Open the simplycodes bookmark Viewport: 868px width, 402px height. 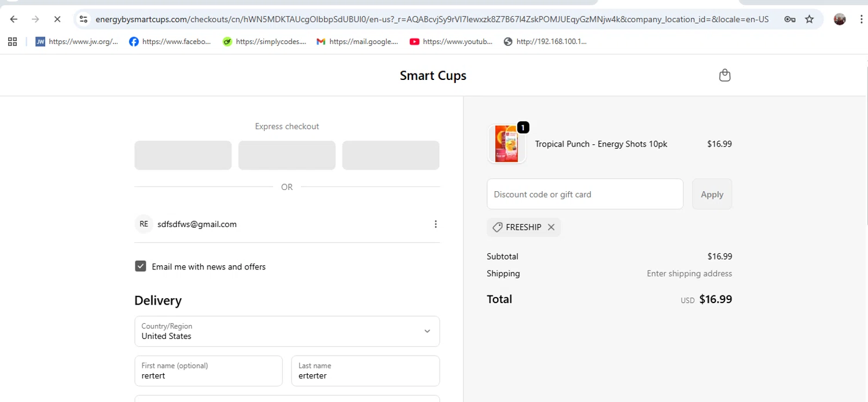pyautogui.click(x=264, y=42)
